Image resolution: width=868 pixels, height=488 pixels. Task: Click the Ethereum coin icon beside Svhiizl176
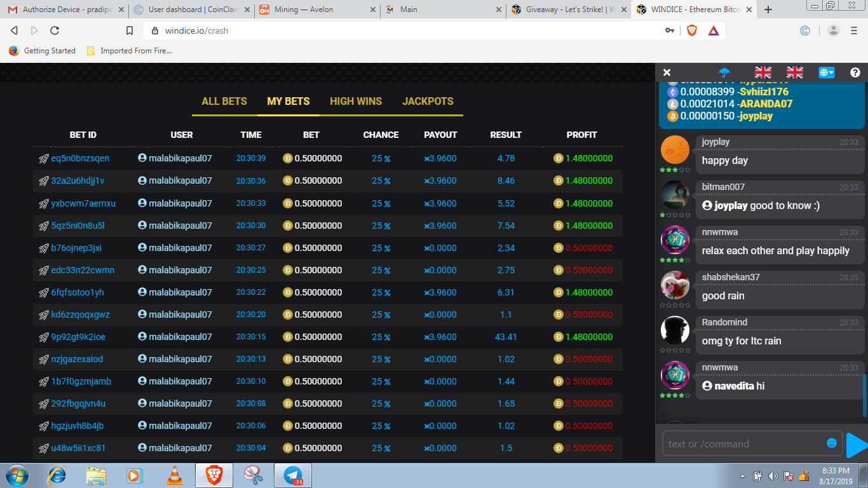(x=673, y=91)
